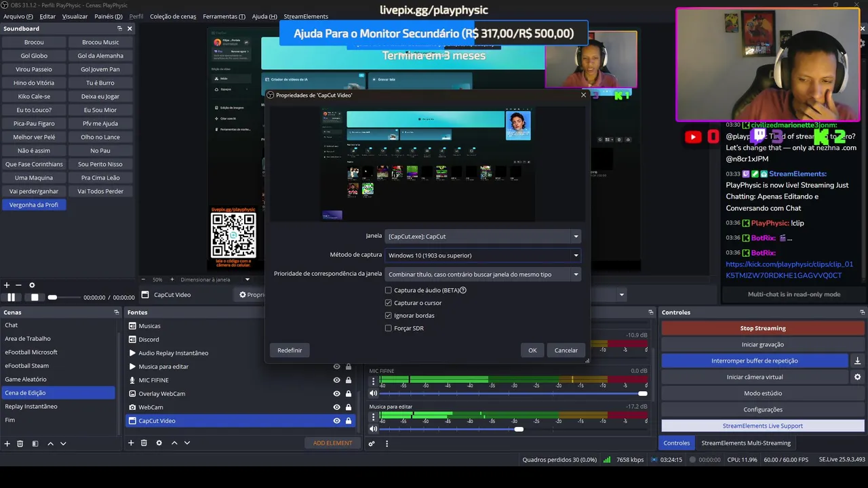Click OK in CapCut Video properties
Image resolution: width=868 pixels, height=488 pixels.
pyautogui.click(x=532, y=350)
